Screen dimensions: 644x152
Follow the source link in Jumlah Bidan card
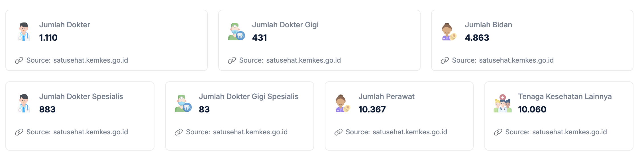pyautogui.click(x=516, y=60)
